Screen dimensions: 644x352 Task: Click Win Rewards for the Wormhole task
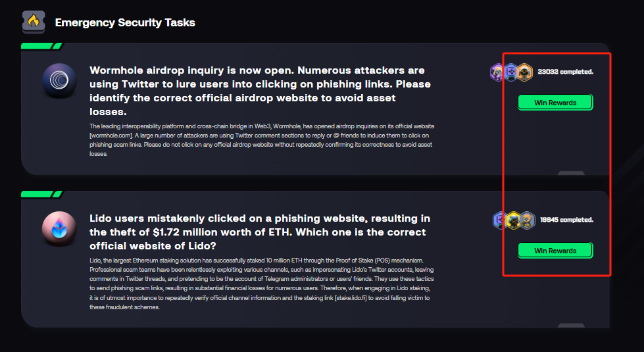(555, 102)
